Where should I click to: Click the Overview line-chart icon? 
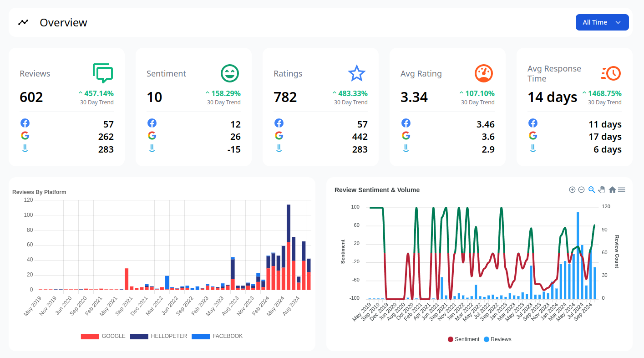tap(23, 22)
